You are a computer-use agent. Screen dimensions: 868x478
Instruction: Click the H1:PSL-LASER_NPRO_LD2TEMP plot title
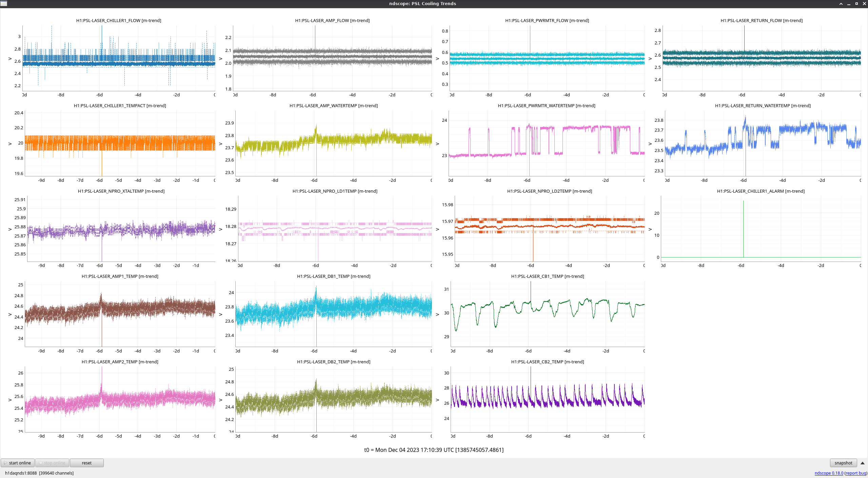(549, 191)
